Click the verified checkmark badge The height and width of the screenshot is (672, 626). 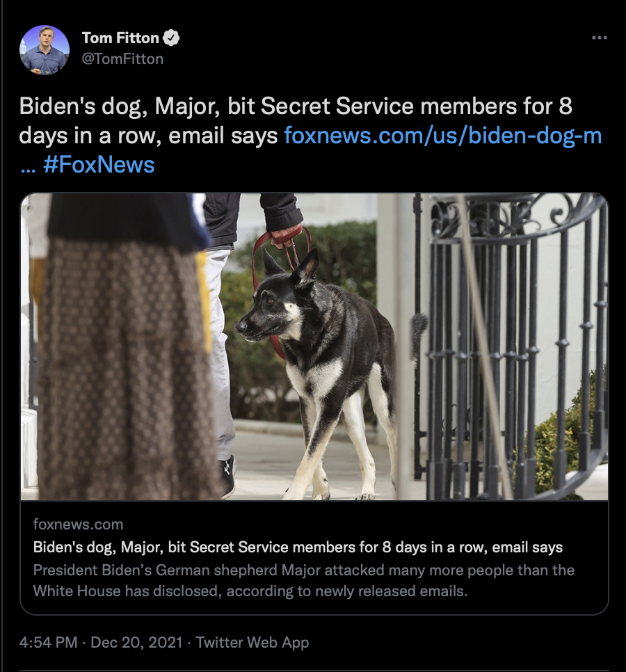point(171,38)
